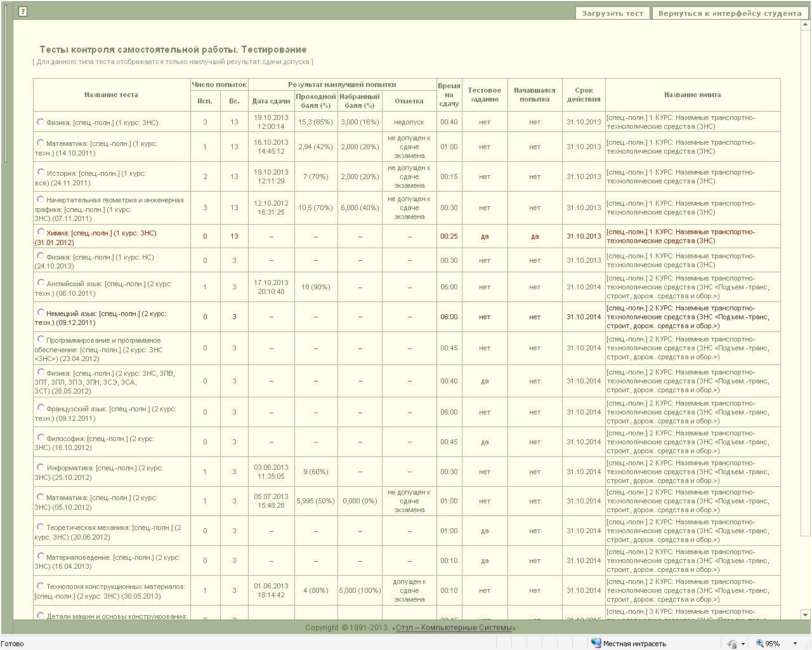This screenshot has height=650, width=812.
Task: Open the security icon dropdown arrow
Action: [x=743, y=644]
